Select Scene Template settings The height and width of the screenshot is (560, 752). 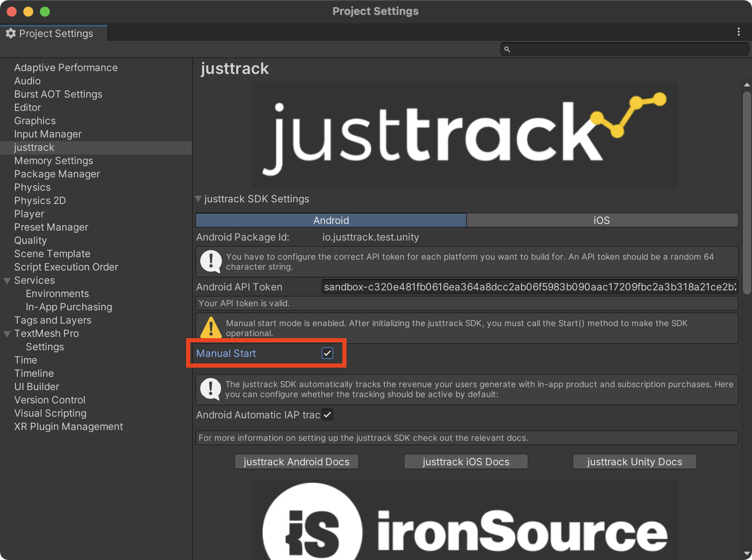point(52,253)
